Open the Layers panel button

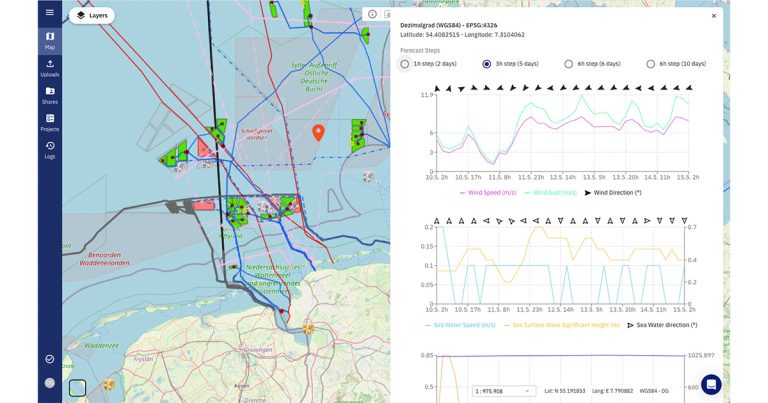92,16
